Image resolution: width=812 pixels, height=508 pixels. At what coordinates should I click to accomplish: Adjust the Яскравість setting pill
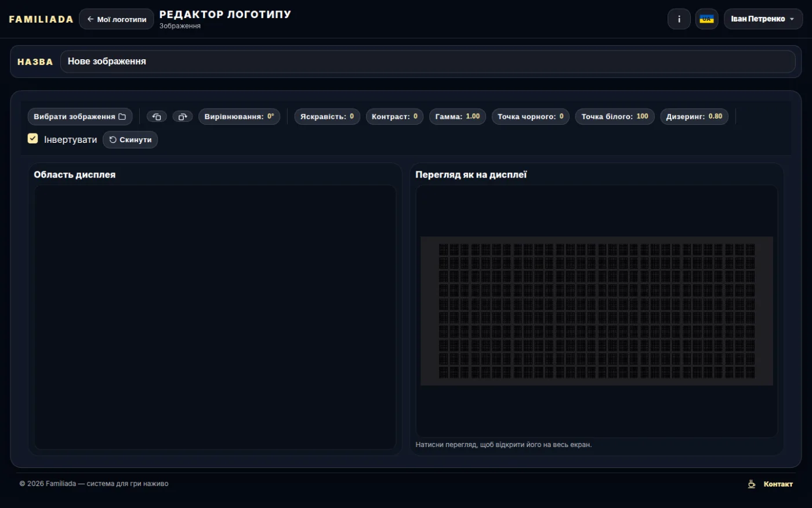[327, 117]
